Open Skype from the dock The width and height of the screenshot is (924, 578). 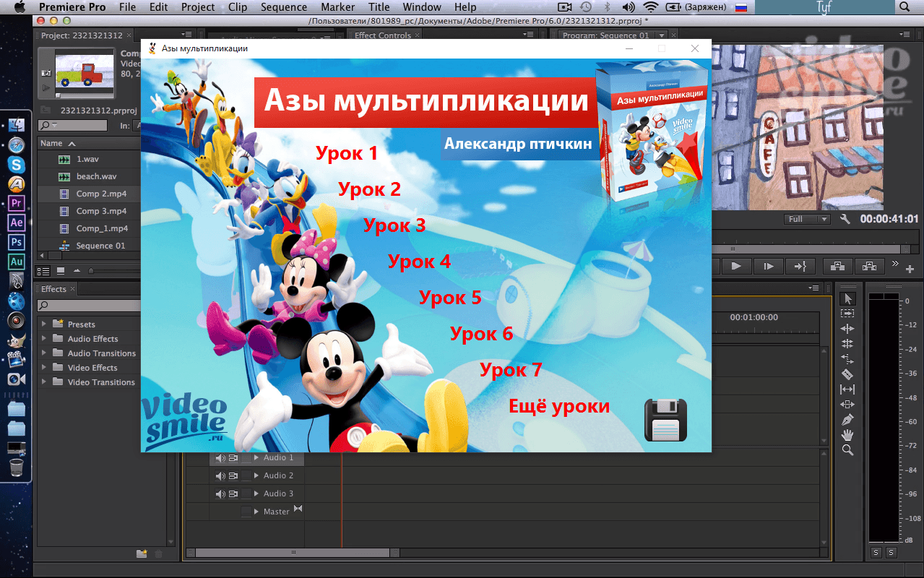tap(17, 164)
